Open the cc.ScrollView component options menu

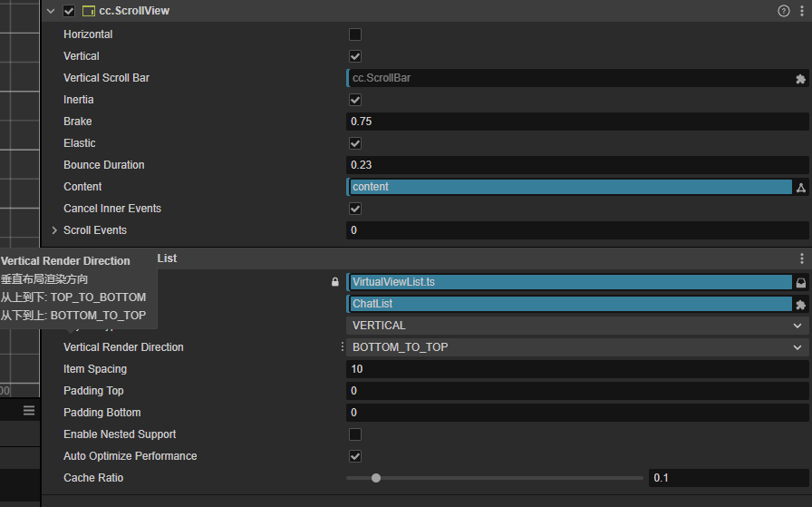(801, 11)
